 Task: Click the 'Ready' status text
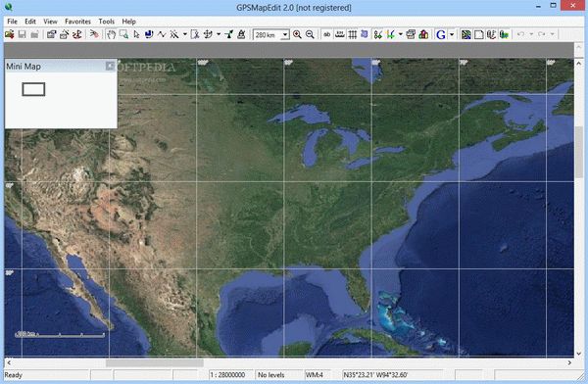(14, 375)
